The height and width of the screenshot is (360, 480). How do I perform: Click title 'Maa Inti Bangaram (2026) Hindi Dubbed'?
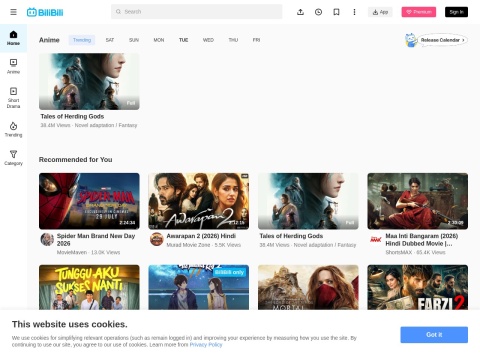pos(422,240)
